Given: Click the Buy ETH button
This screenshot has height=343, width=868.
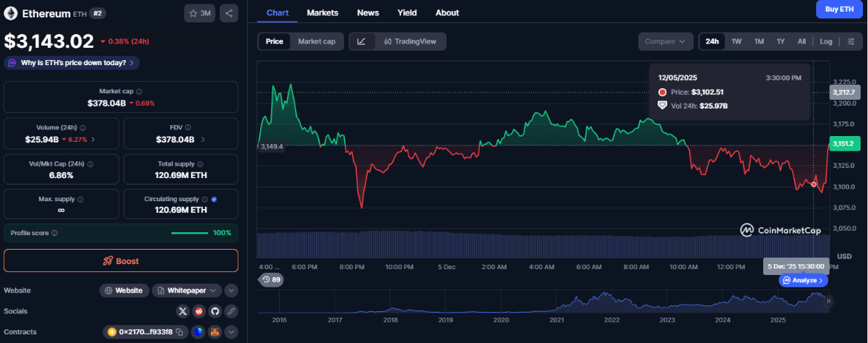Looking at the screenshot, I should [x=838, y=9].
